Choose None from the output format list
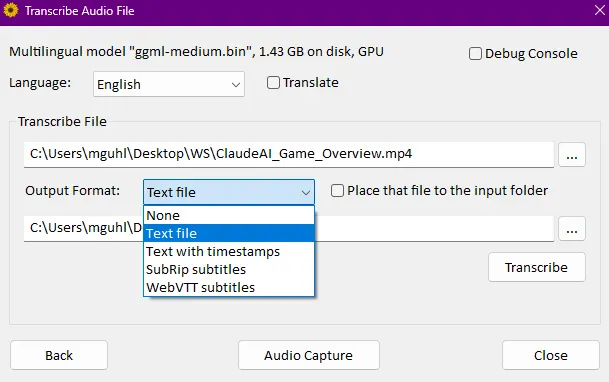The width and height of the screenshot is (609, 382). (x=229, y=215)
